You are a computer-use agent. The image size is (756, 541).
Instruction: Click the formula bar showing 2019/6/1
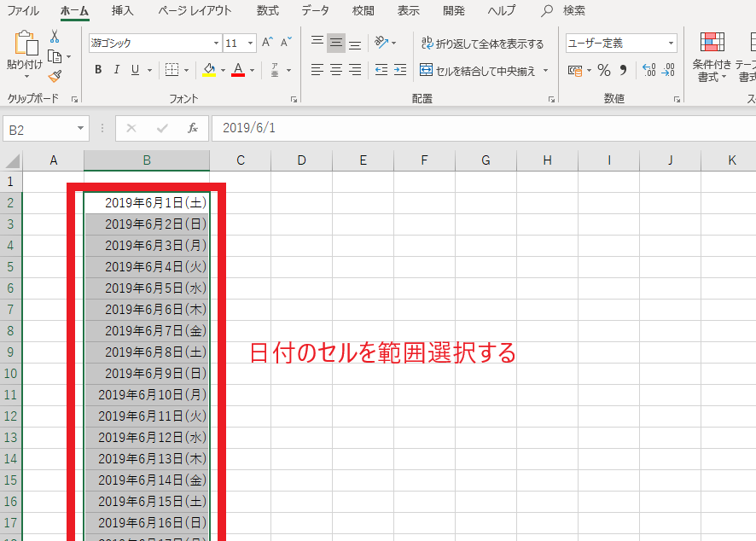pos(483,128)
